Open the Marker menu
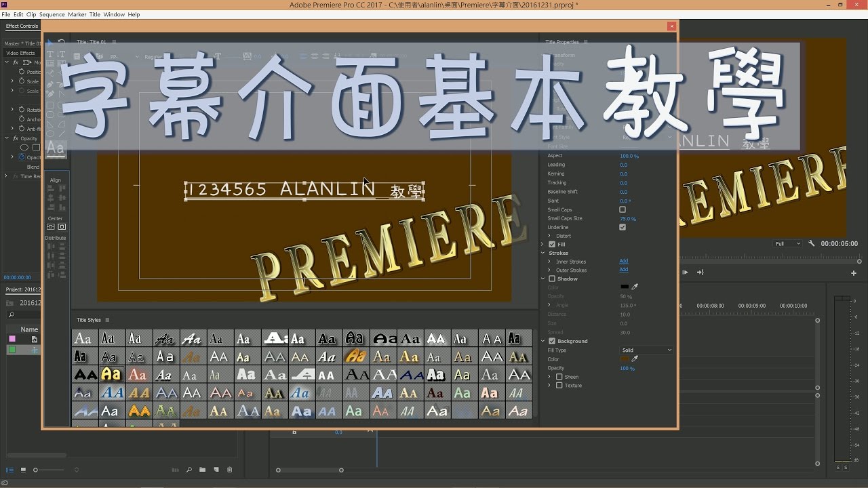This screenshot has width=868, height=488. tap(77, 14)
